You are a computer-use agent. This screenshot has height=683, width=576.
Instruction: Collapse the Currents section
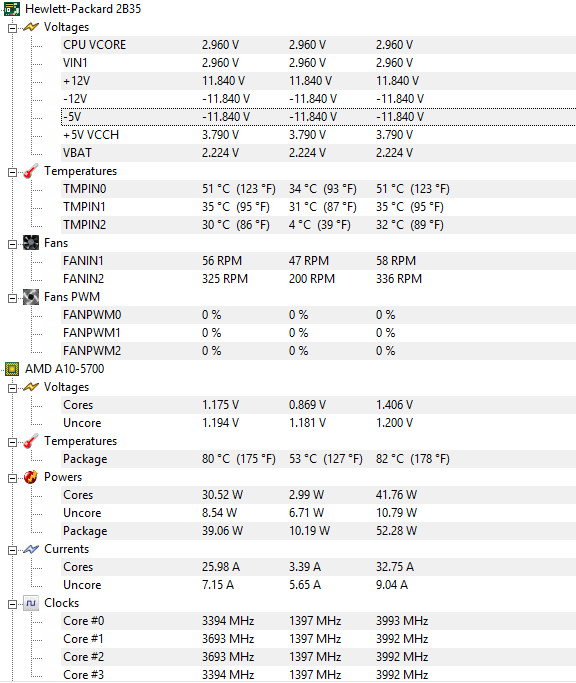pyautogui.click(x=12, y=551)
